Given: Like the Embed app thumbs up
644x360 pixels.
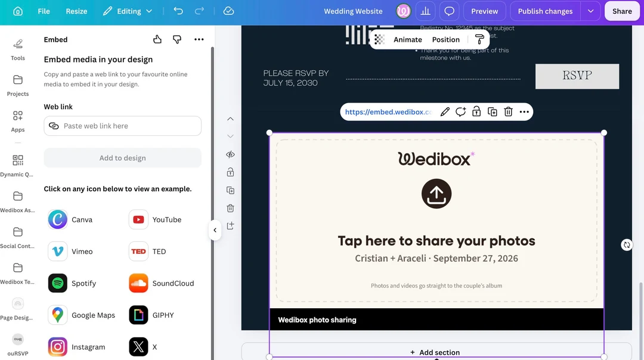Looking at the screenshot, I should point(157,39).
